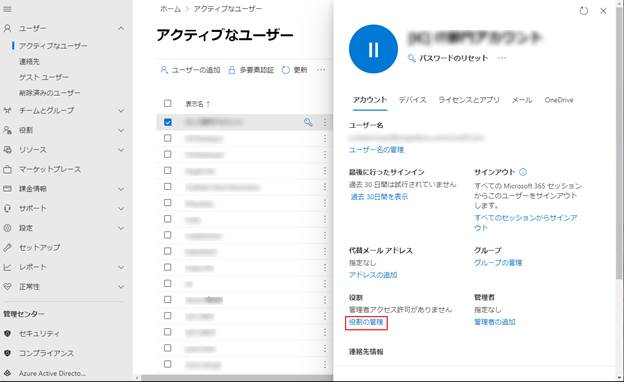
Task: Open the ライセンスとアプリ tab
Action: [x=469, y=100]
